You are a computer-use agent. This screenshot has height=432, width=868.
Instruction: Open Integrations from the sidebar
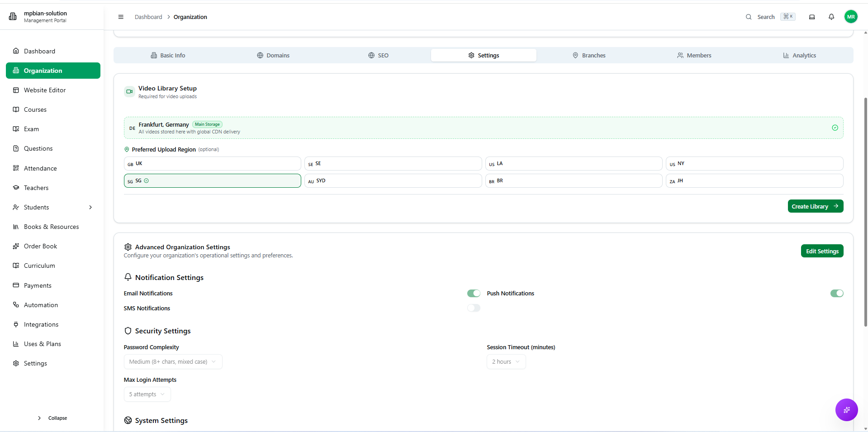pyautogui.click(x=41, y=324)
